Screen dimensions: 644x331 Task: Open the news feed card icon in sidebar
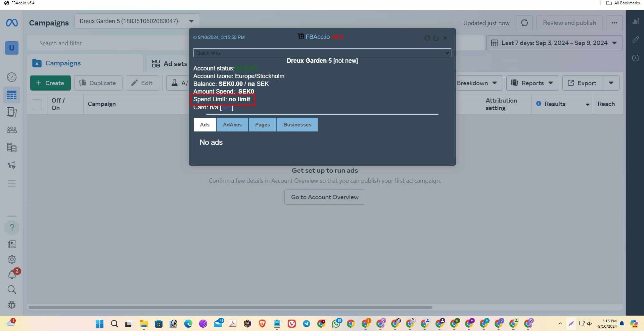pos(12,244)
